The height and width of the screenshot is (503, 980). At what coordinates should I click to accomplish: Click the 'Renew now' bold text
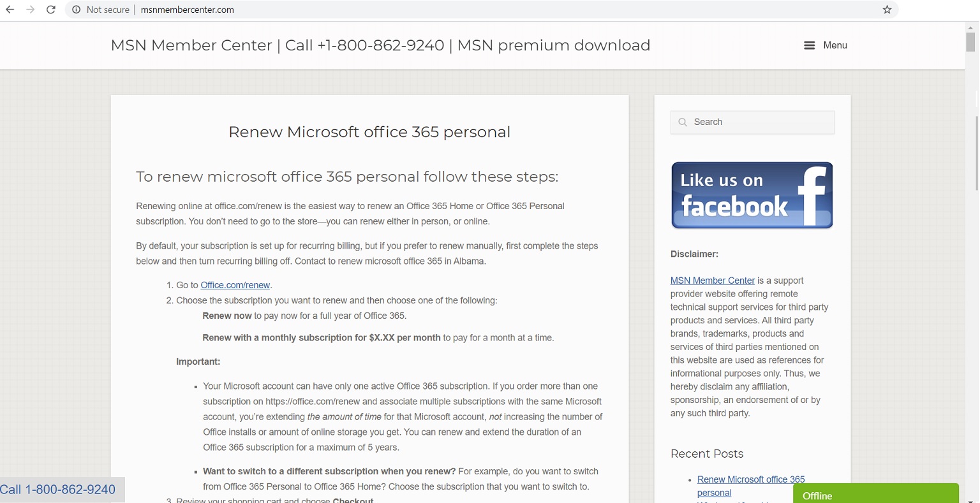227,316
